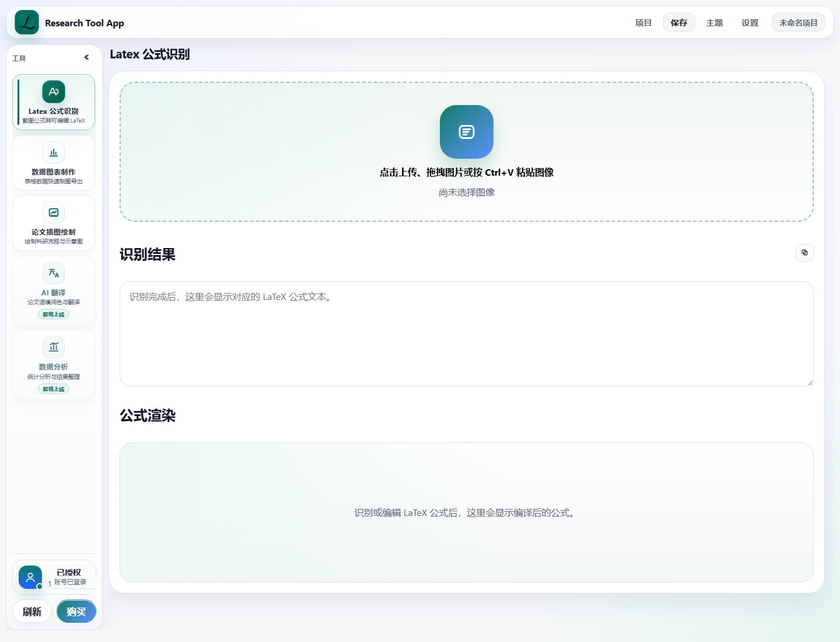Screen dimensions: 840x642
Task: Click the 公式渲染 section heading
Action: (x=148, y=416)
